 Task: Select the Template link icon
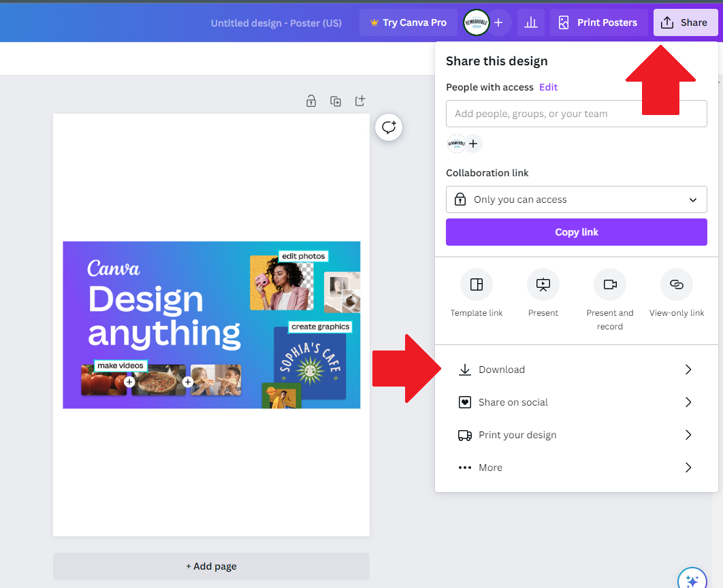[477, 284]
